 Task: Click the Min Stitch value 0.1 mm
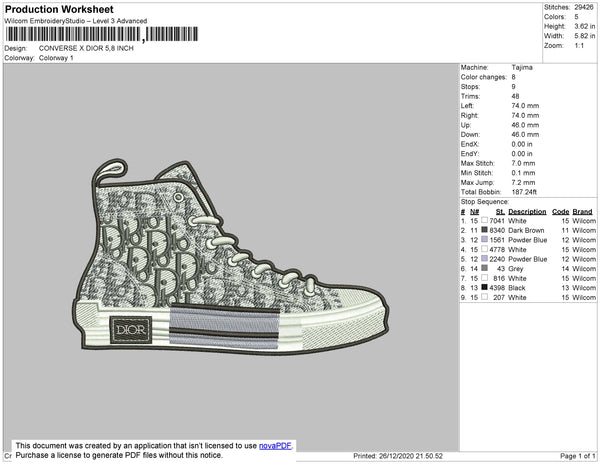pos(523,173)
